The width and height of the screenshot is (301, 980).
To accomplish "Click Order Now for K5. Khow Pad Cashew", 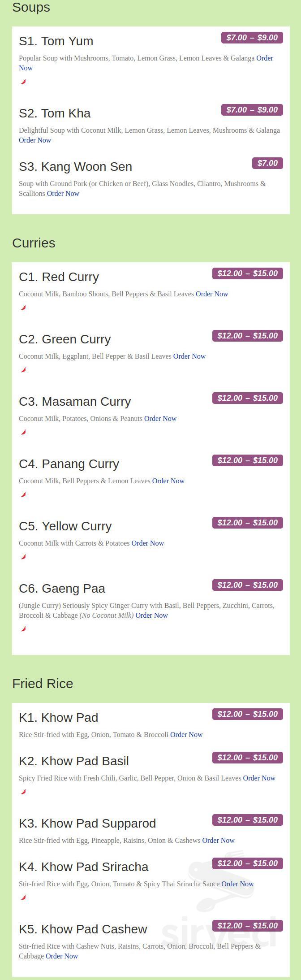I will [x=62, y=956].
